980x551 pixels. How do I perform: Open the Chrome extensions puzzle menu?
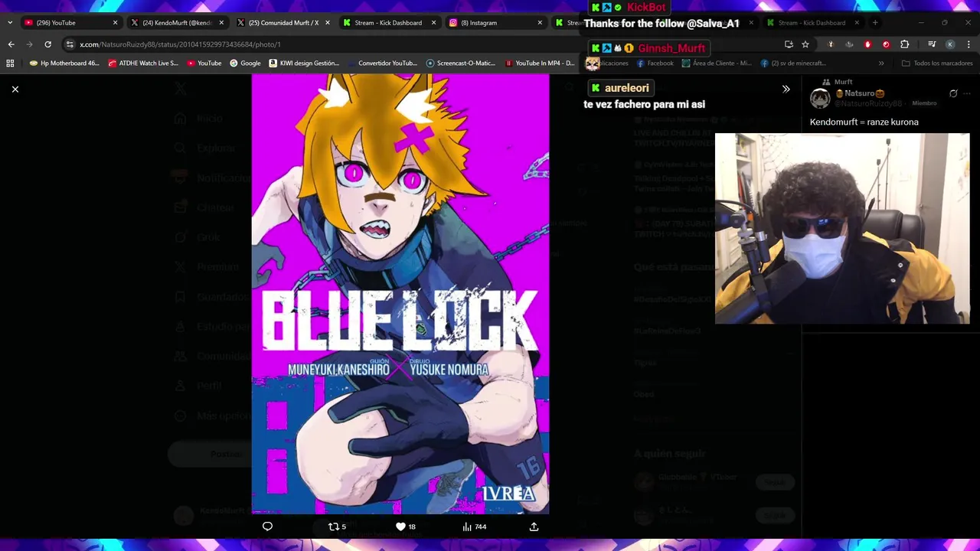[x=904, y=44]
